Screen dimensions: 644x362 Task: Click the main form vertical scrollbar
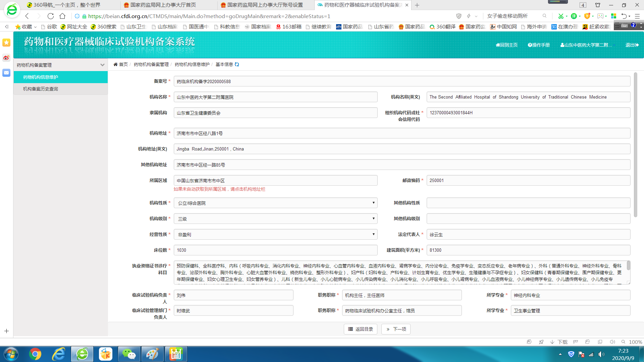(x=635, y=144)
